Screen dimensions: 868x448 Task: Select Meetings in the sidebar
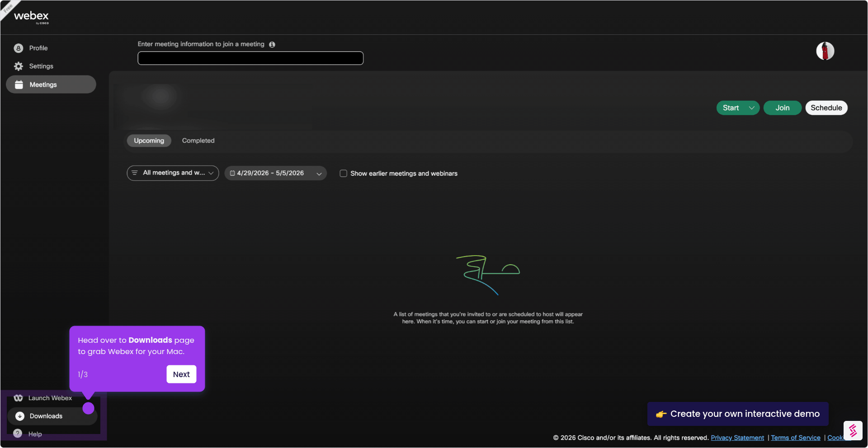tap(51, 84)
